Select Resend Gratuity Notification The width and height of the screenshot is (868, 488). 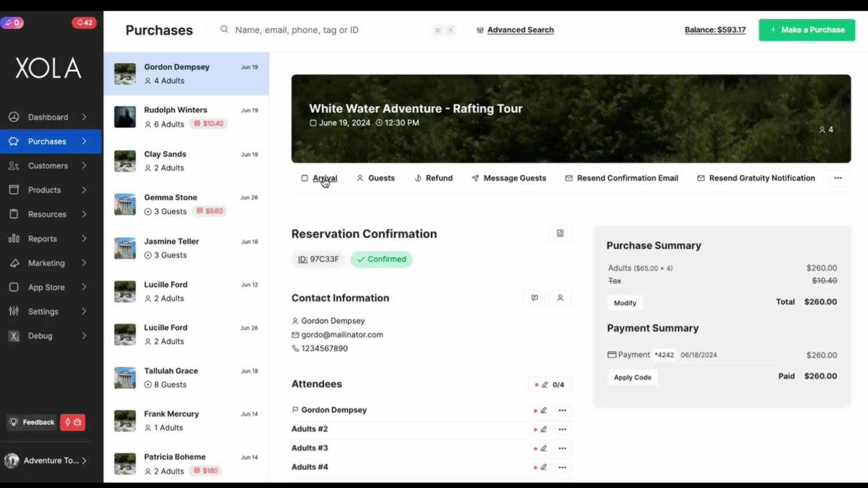point(756,178)
